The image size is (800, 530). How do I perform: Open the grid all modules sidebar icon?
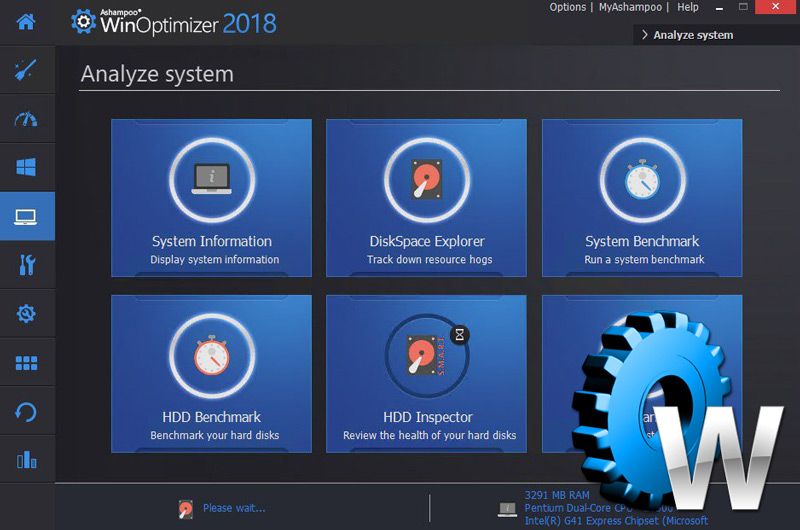[26, 363]
